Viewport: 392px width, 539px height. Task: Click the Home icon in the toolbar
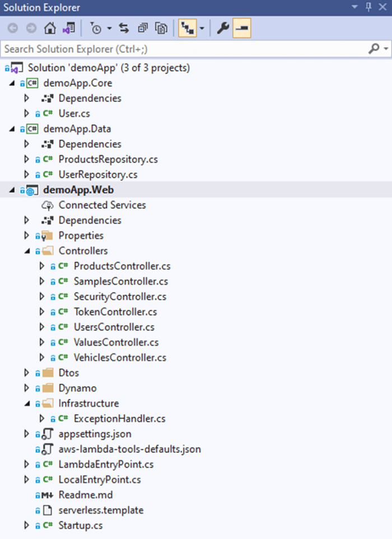50,28
